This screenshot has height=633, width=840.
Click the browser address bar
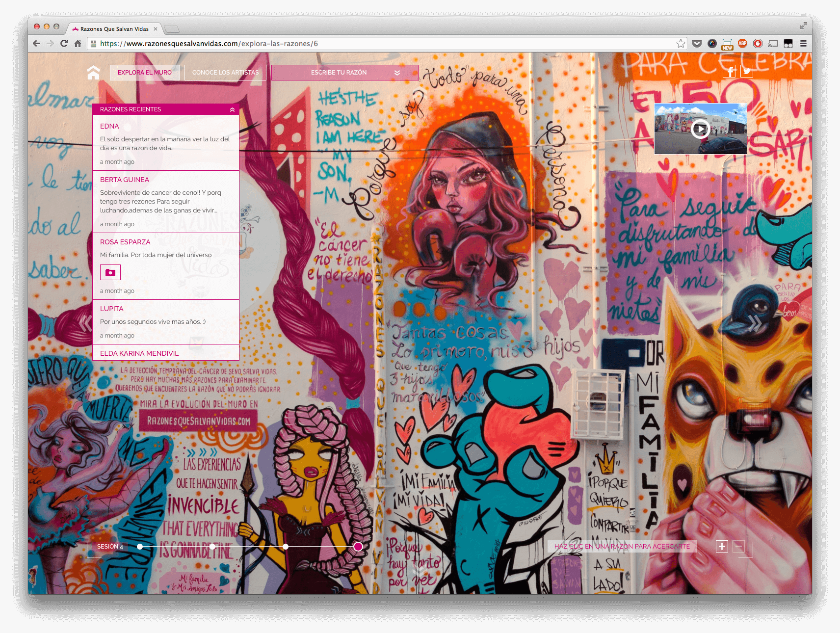tap(387, 43)
